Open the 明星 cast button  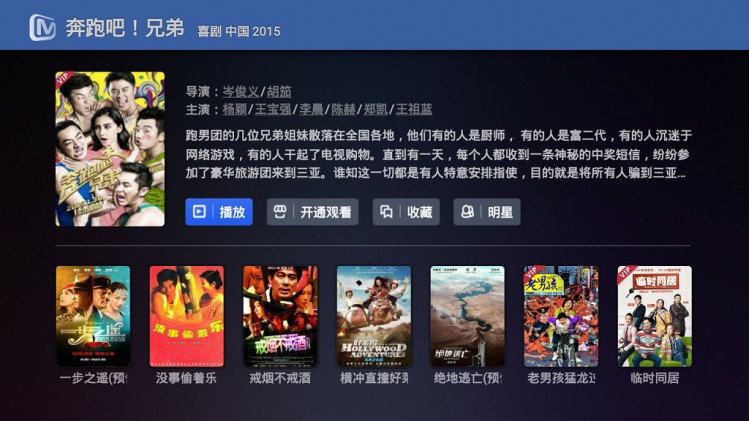(x=487, y=212)
